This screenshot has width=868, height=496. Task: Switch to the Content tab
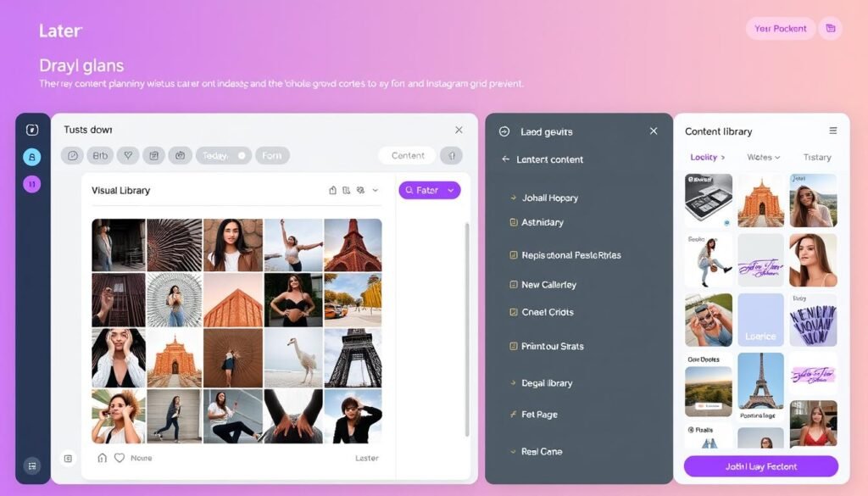407,155
